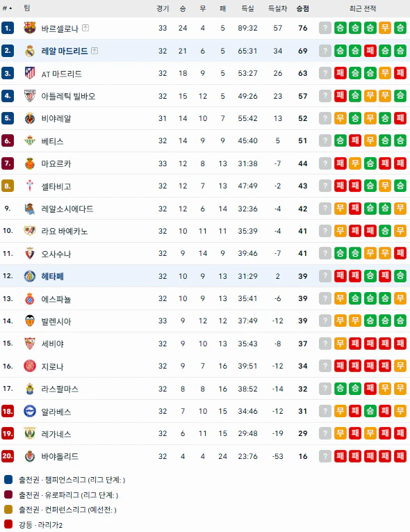
Task: Click promotion arrow icon beside 바르셀로나
Action: click(x=85, y=28)
